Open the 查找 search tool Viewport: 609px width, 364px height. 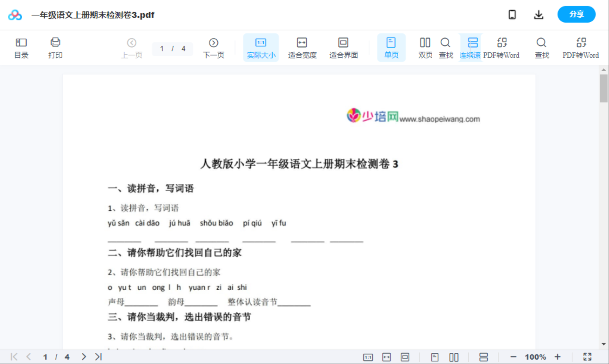446,47
